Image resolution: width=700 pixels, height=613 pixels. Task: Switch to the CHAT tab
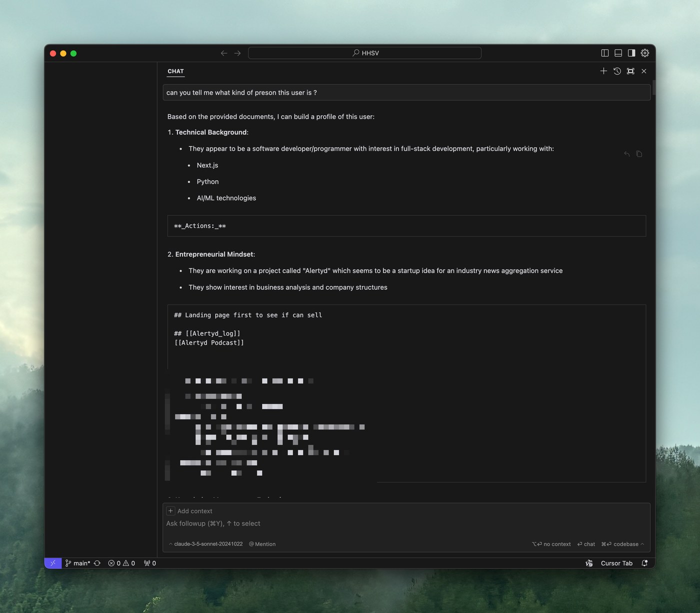pyautogui.click(x=175, y=71)
